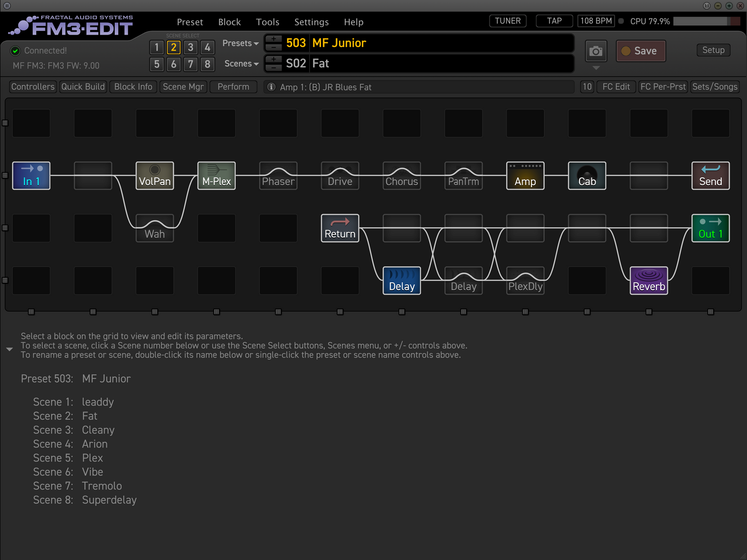Switch to scene 7 button
This screenshot has height=560, width=747.
pyautogui.click(x=191, y=64)
